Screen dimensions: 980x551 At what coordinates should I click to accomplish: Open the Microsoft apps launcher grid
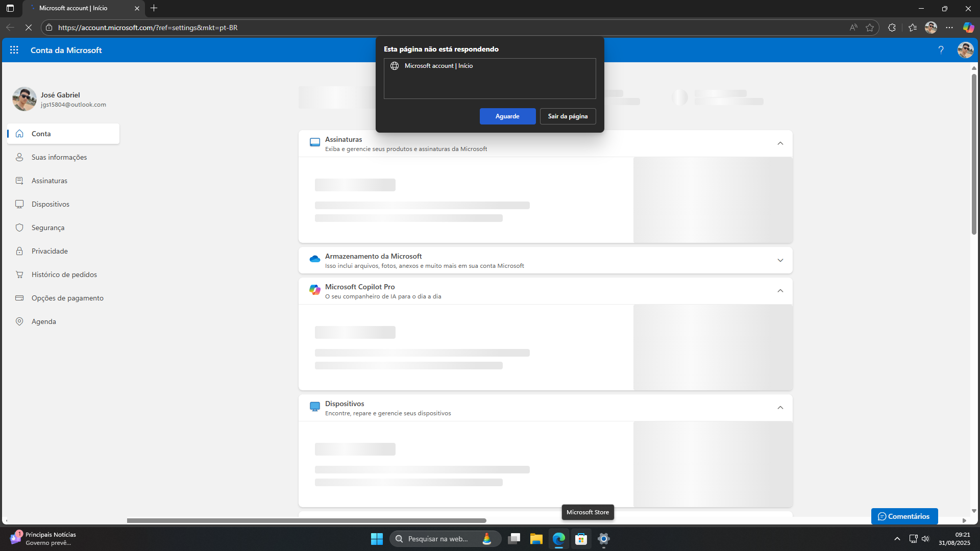[14, 50]
